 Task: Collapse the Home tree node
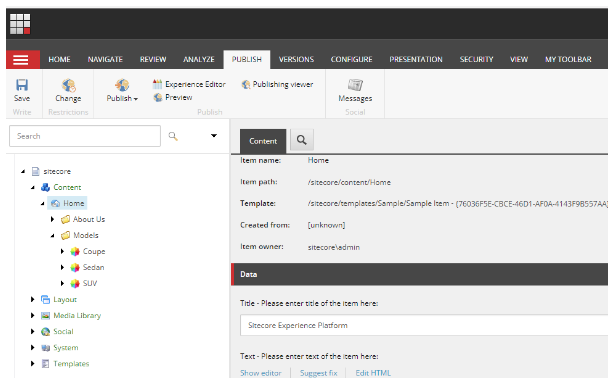[43, 203]
